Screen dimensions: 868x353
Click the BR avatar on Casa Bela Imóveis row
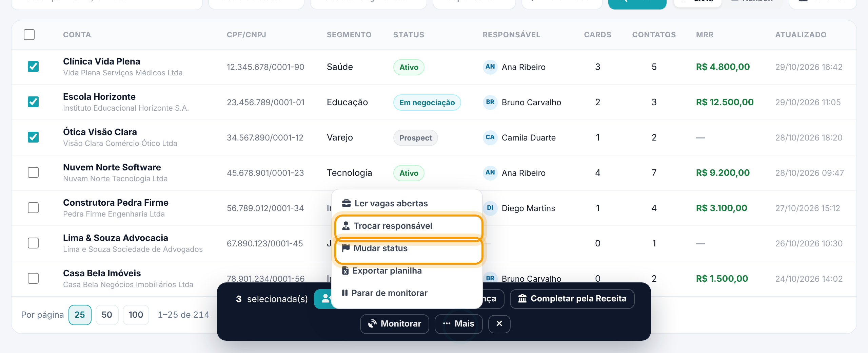point(490,278)
